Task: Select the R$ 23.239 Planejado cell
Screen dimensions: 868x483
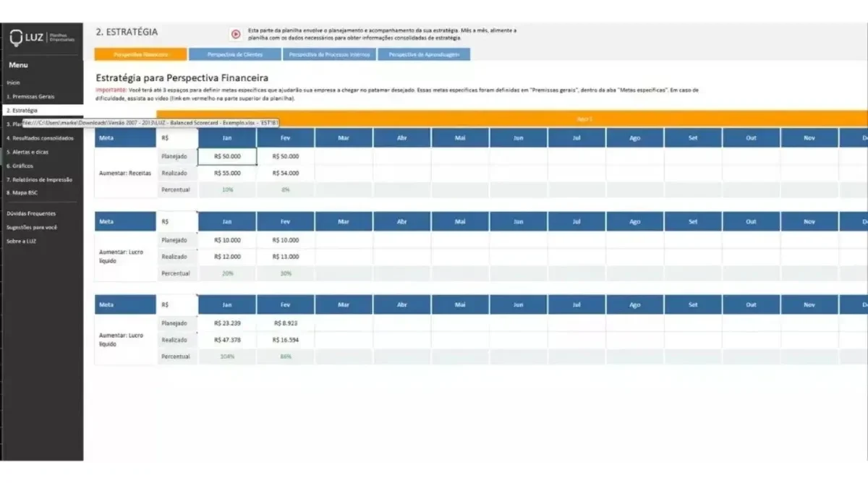Action: click(227, 323)
